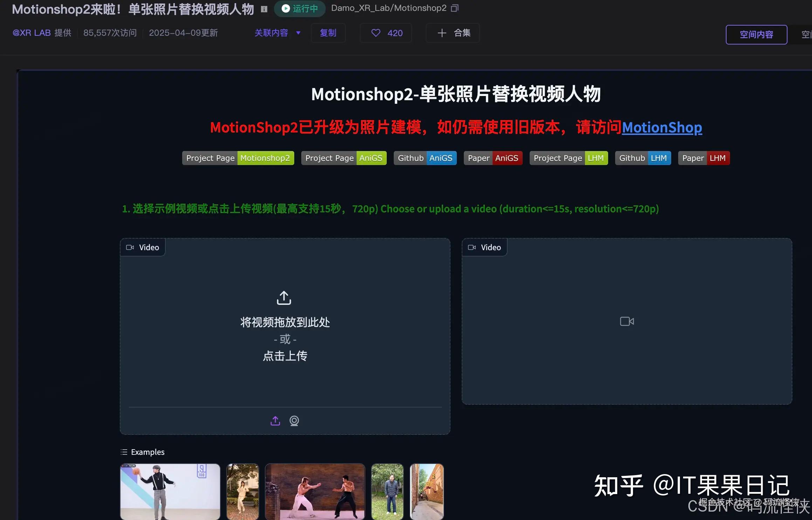Click the copy icon beside Damo_XR_Lab/Motionshop2
Screen dimensions: 812x520
point(454,8)
